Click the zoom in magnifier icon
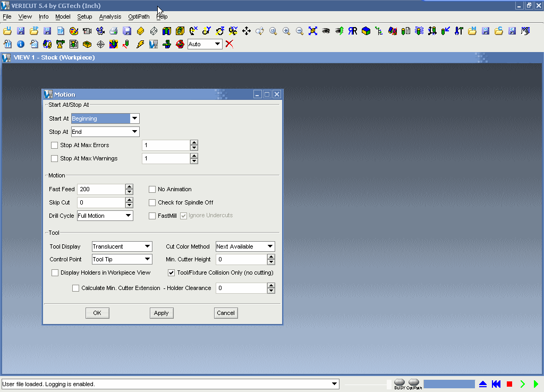The height and width of the screenshot is (392, 544). point(286,31)
